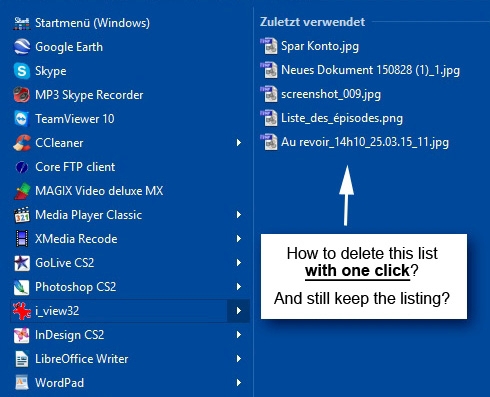Expand the InDesign CS2 submenu arrow
The width and height of the screenshot is (490, 397).
click(239, 335)
